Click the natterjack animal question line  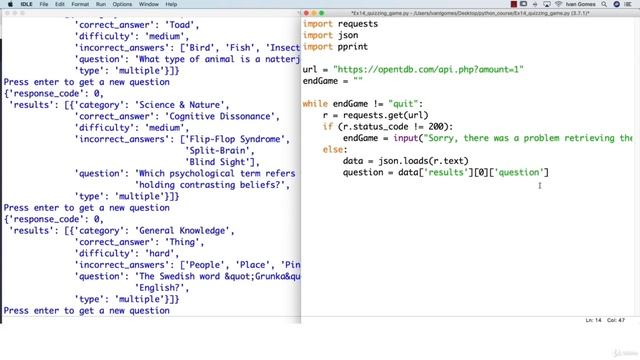(187, 59)
